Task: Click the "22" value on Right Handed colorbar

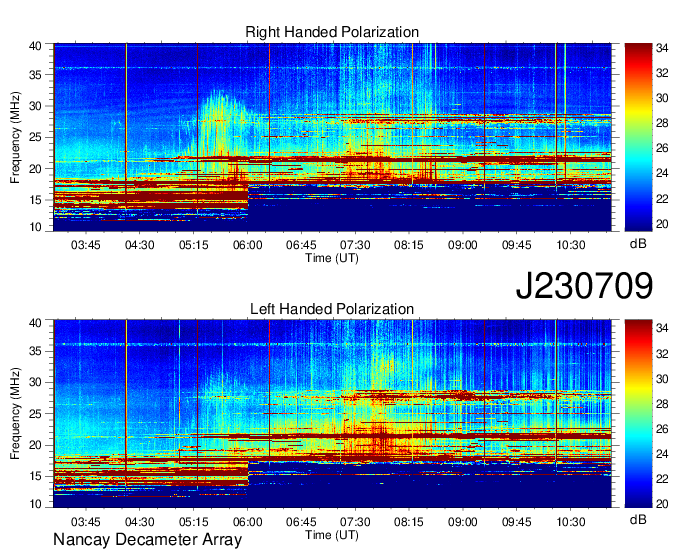Action: (x=662, y=199)
